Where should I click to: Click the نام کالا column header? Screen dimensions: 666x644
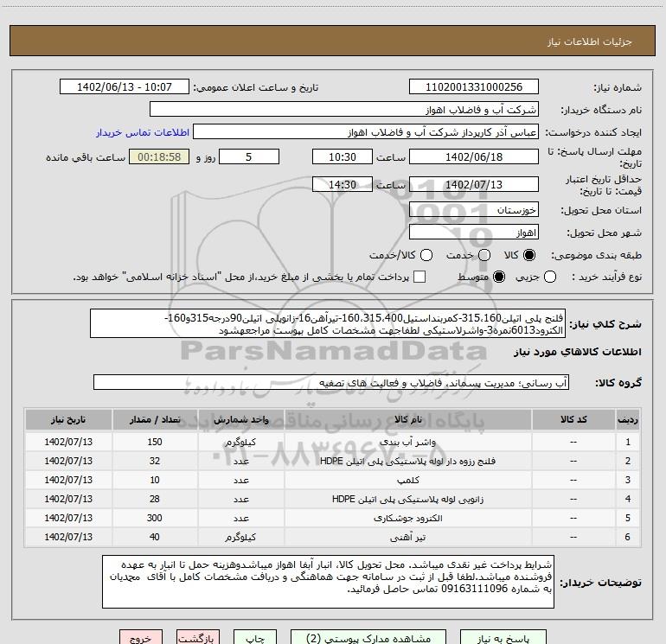pyautogui.click(x=407, y=419)
